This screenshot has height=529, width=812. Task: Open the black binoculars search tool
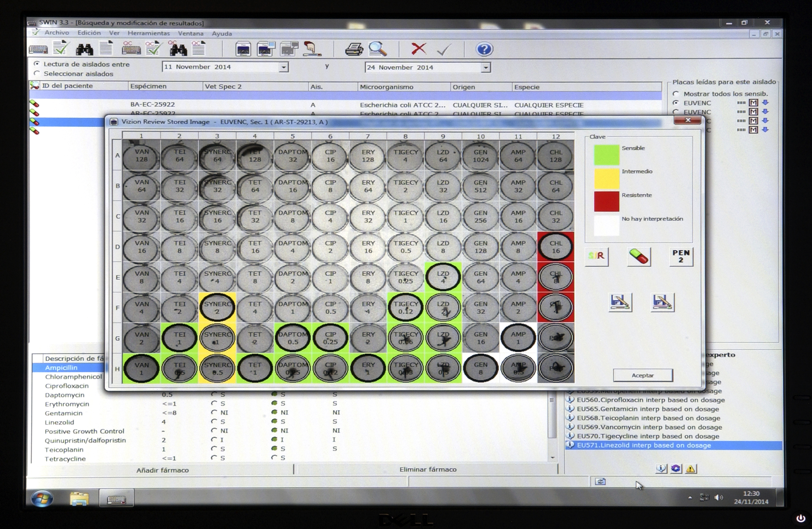85,49
